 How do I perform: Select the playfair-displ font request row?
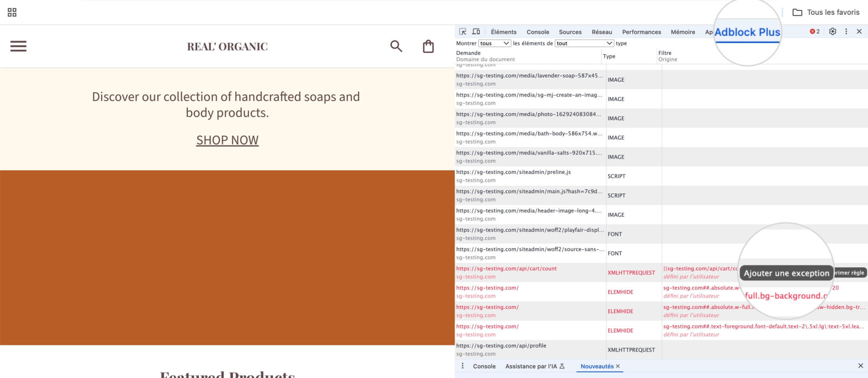[661, 234]
